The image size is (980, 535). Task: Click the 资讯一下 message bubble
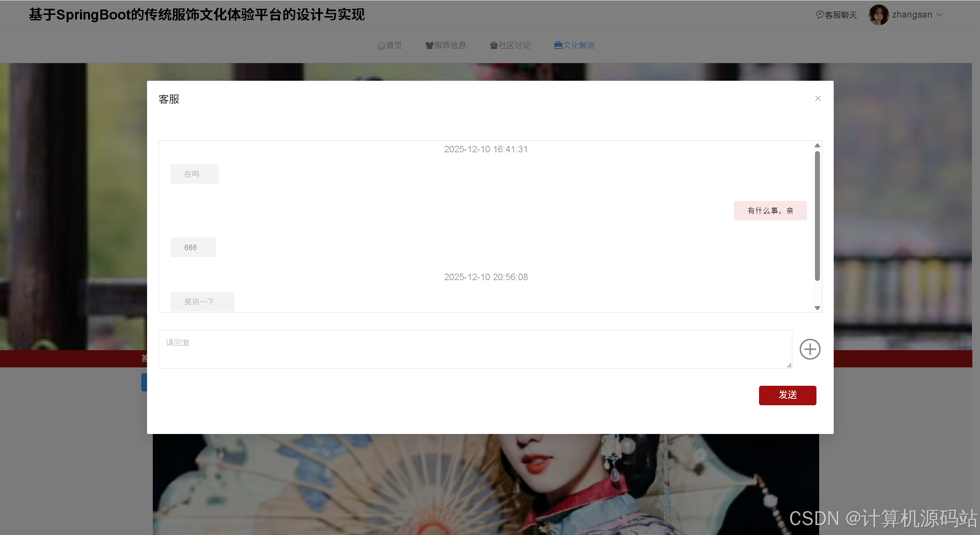tap(202, 302)
